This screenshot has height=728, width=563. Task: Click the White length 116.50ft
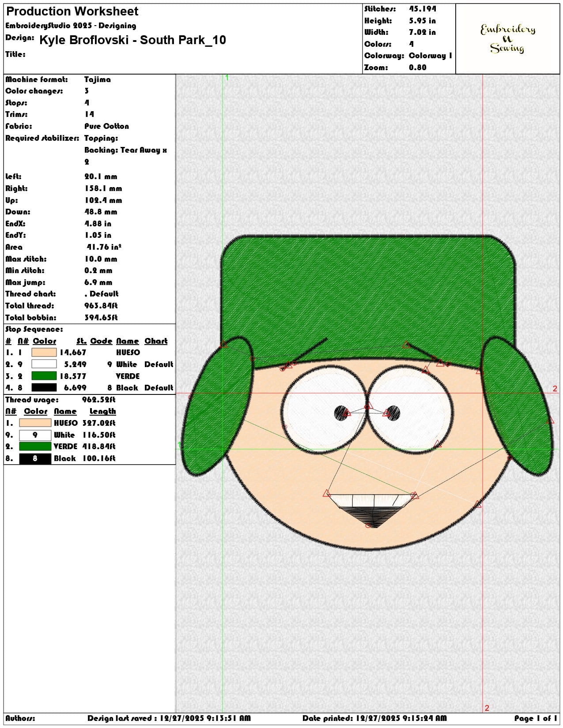point(99,435)
